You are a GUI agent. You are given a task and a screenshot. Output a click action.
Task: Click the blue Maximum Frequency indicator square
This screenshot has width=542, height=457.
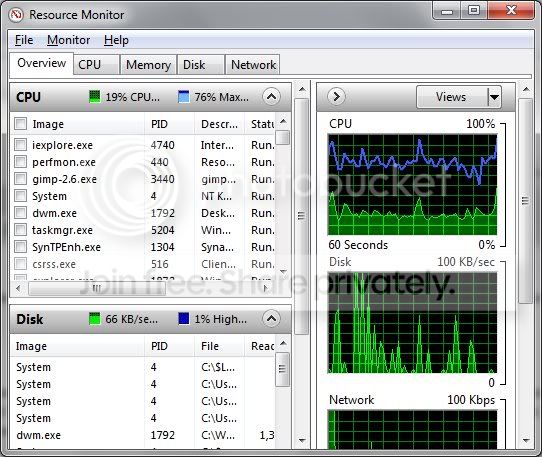[x=184, y=97]
